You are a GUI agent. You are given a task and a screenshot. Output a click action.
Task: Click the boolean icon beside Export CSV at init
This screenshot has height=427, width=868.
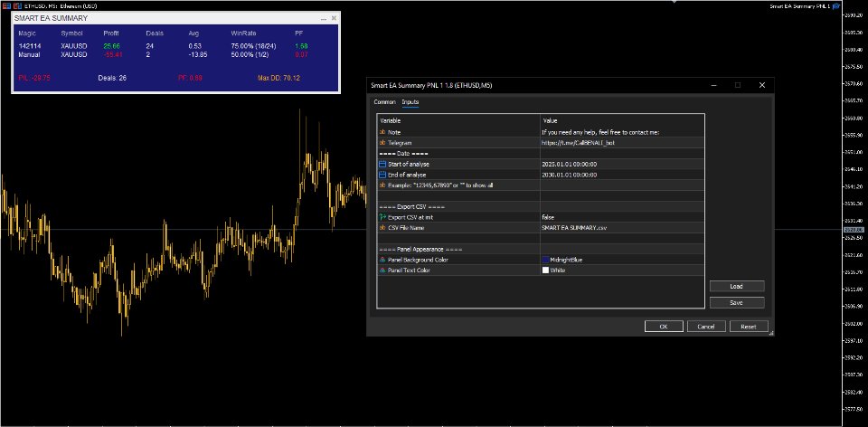(382, 217)
